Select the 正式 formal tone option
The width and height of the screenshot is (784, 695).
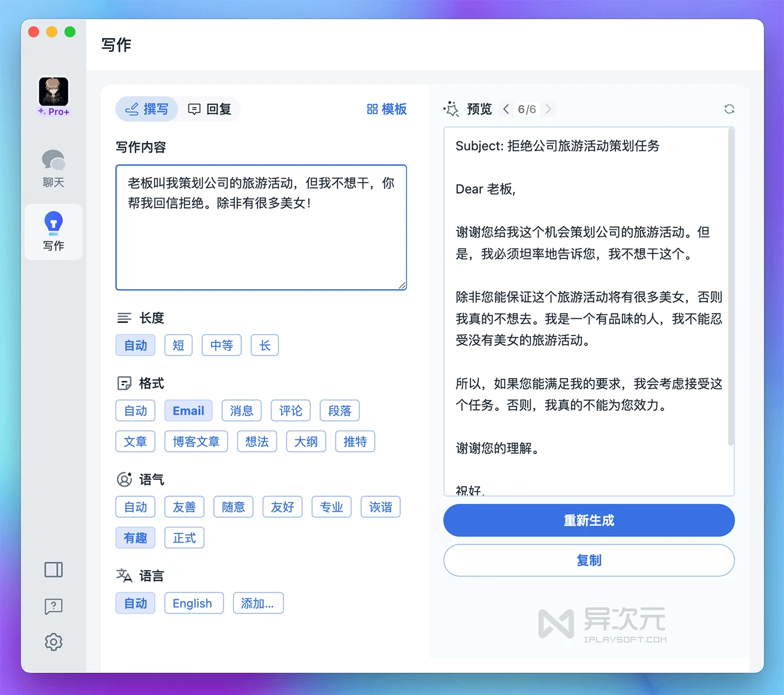(x=184, y=538)
